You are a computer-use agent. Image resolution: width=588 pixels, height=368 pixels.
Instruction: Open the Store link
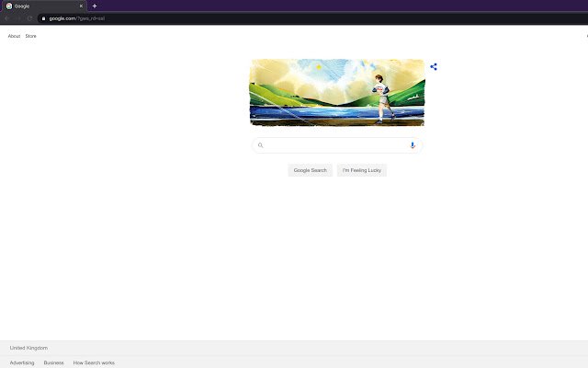[x=30, y=36]
